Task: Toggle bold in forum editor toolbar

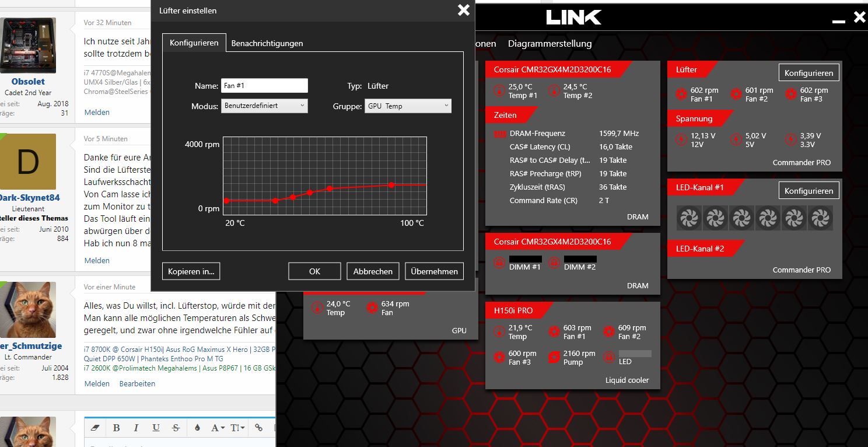Action: pyautogui.click(x=116, y=428)
